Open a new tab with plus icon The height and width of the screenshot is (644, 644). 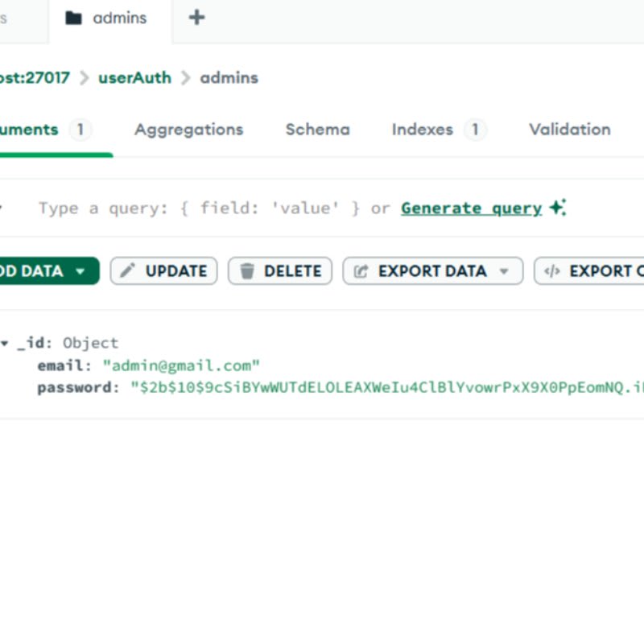coord(196,18)
